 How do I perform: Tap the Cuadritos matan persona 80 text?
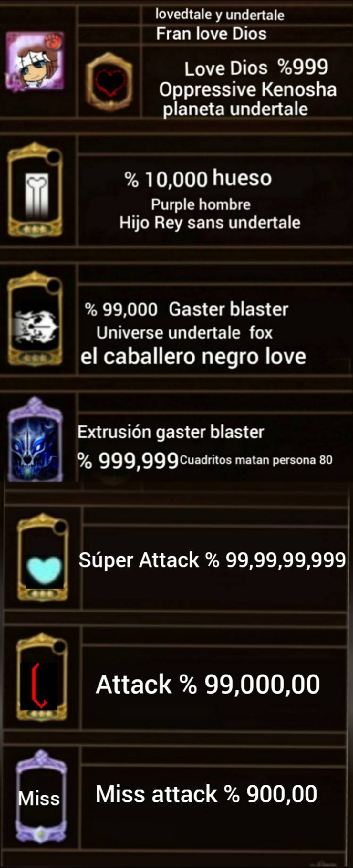(x=256, y=460)
